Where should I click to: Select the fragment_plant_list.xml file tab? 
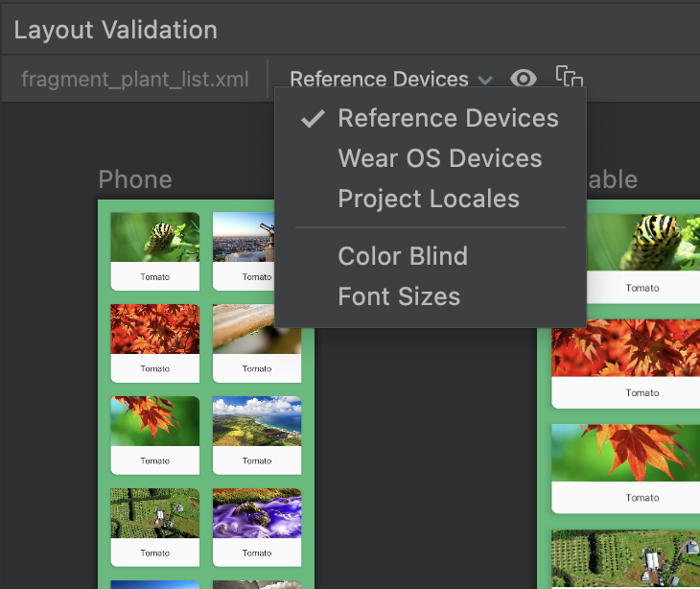tap(135, 80)
